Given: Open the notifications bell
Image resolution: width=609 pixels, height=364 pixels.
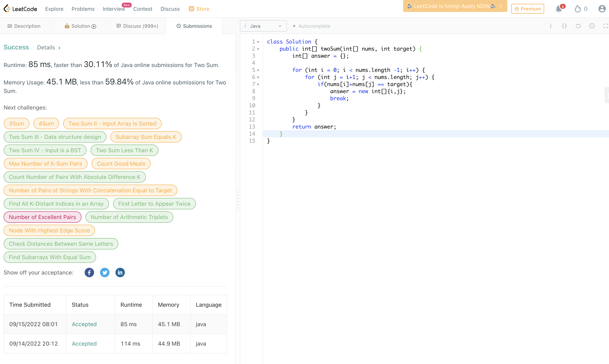Looking at the screenshot, I should [559, 9].
